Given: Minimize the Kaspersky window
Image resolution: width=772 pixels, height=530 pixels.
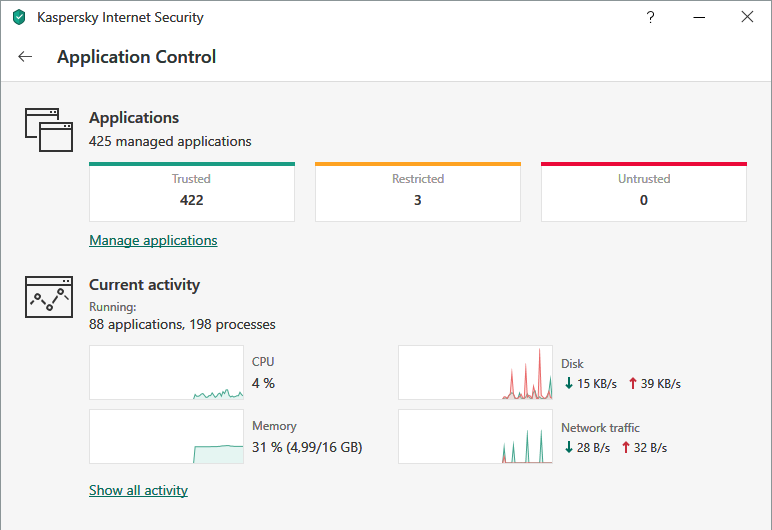Looking at the screenshot, I should pos(699,17).
